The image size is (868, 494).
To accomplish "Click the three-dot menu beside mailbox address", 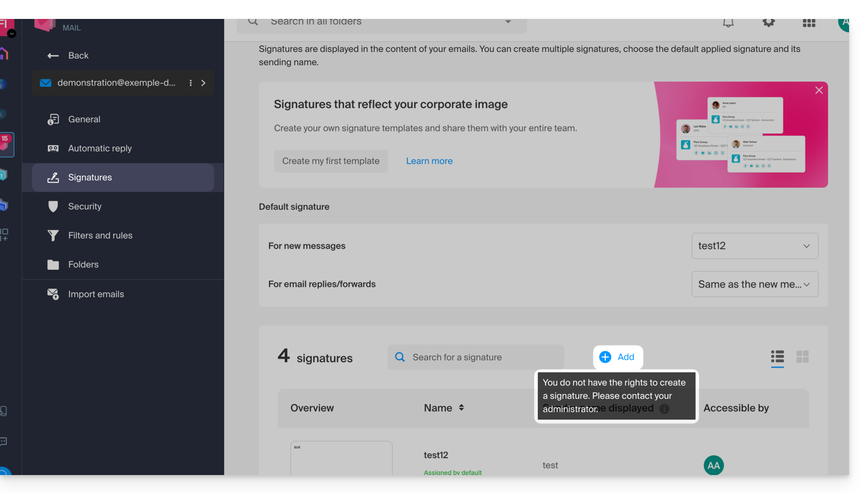I will coord(191,83).
